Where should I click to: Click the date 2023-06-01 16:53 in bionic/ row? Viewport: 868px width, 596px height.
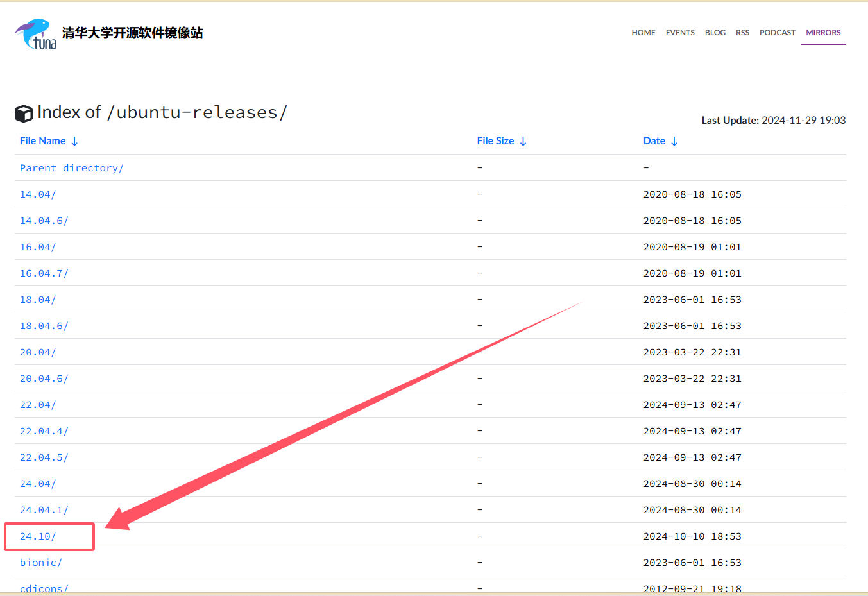692,563
